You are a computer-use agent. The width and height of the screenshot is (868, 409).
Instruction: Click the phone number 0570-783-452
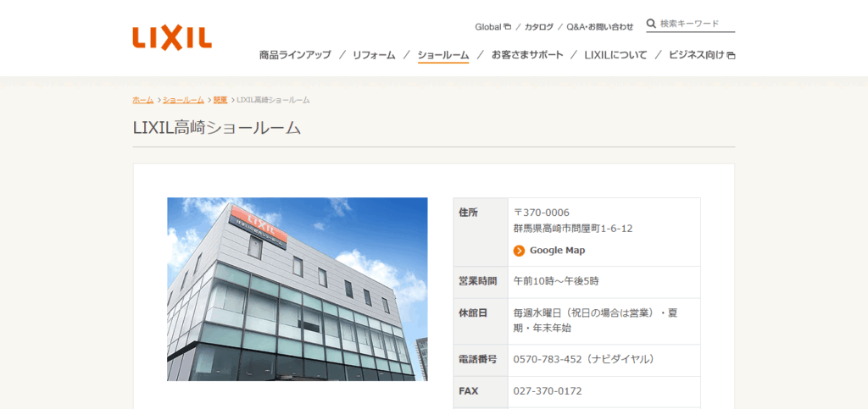coord(548,359)
